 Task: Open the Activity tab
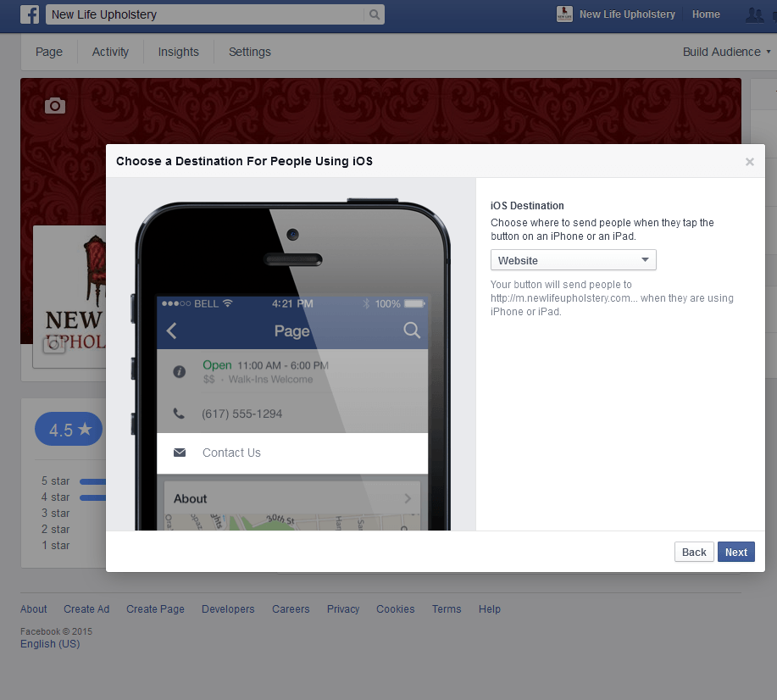coord(110,52)
